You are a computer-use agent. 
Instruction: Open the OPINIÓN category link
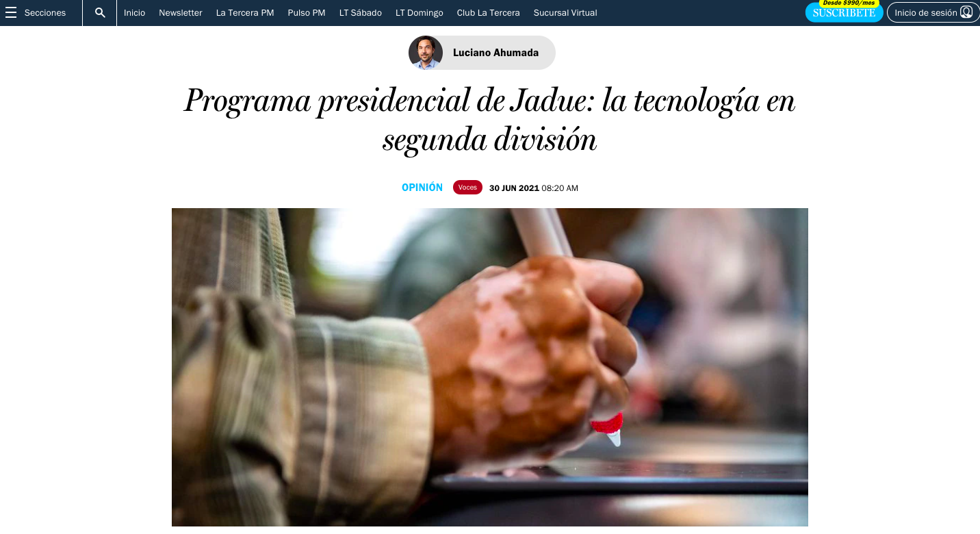pos(422,188)
